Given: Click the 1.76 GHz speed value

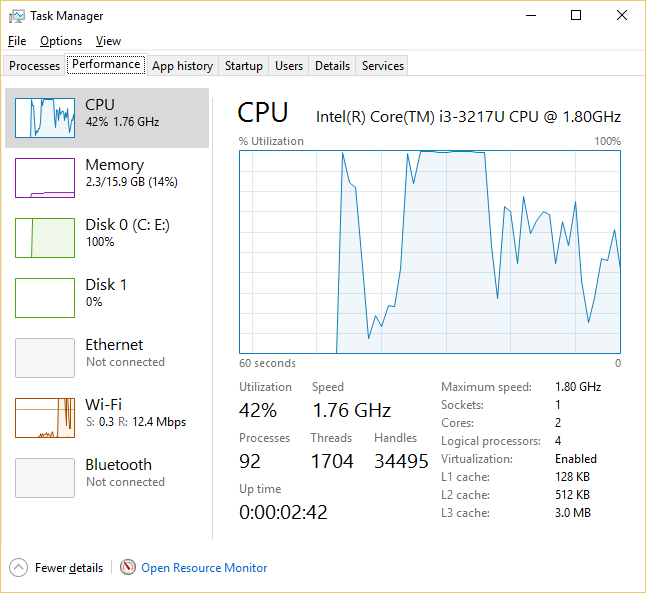Looking at the screenshot, I should (x=352, y=410).
